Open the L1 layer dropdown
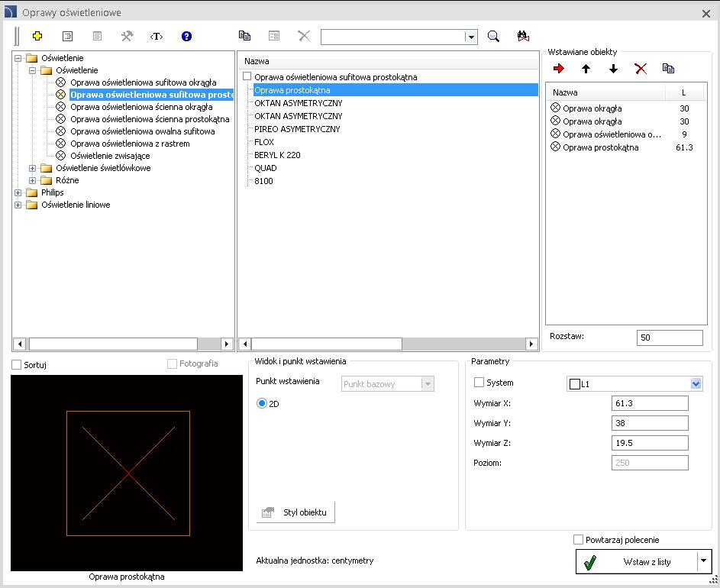Viewport: 720px width, 588px height. click(696, 383)
